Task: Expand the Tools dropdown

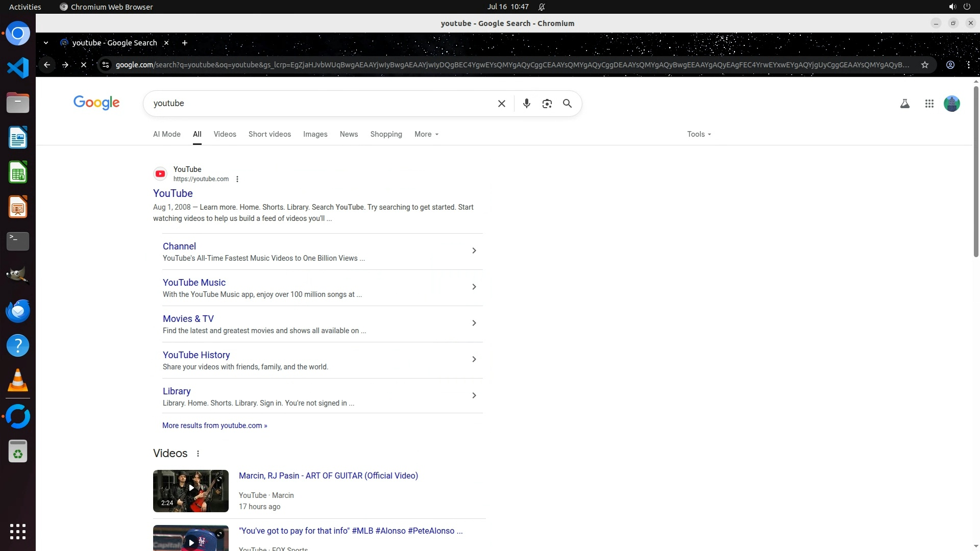Action: 698,134
